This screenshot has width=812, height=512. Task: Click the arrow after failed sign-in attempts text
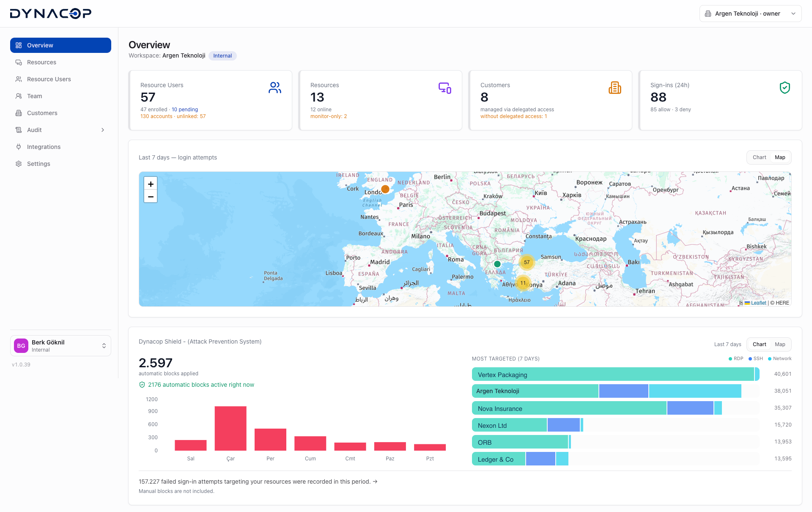tap(375, 482)
